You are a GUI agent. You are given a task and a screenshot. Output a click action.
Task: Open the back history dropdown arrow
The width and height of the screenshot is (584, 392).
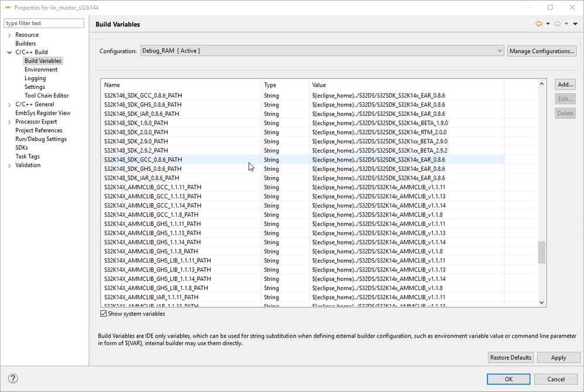(x=548, y=24)
